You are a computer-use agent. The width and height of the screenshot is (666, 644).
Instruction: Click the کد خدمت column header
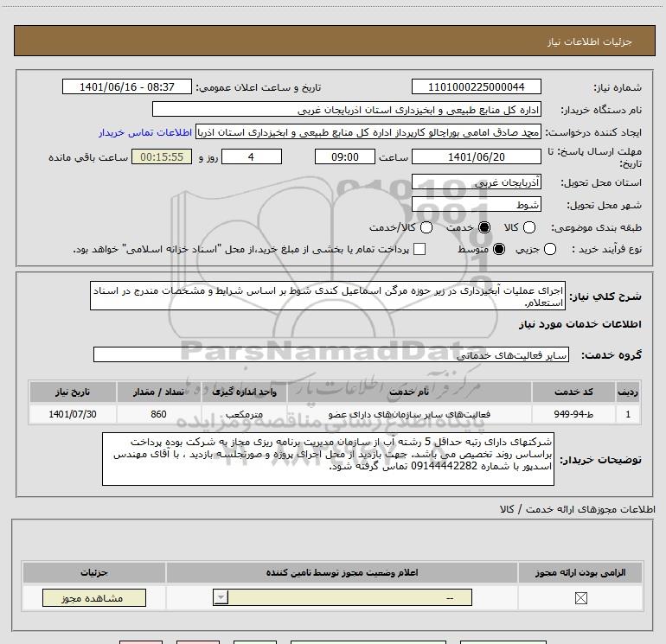tap(573, 392)
